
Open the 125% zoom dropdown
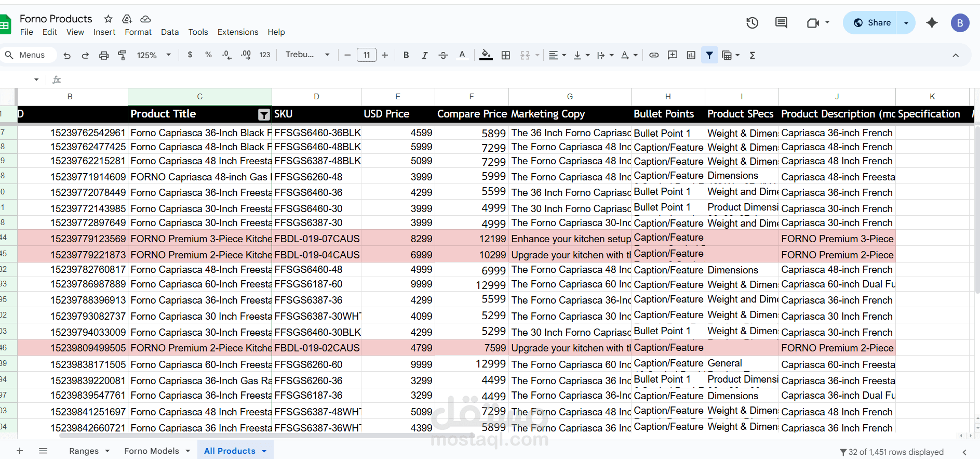coord(154,55)
